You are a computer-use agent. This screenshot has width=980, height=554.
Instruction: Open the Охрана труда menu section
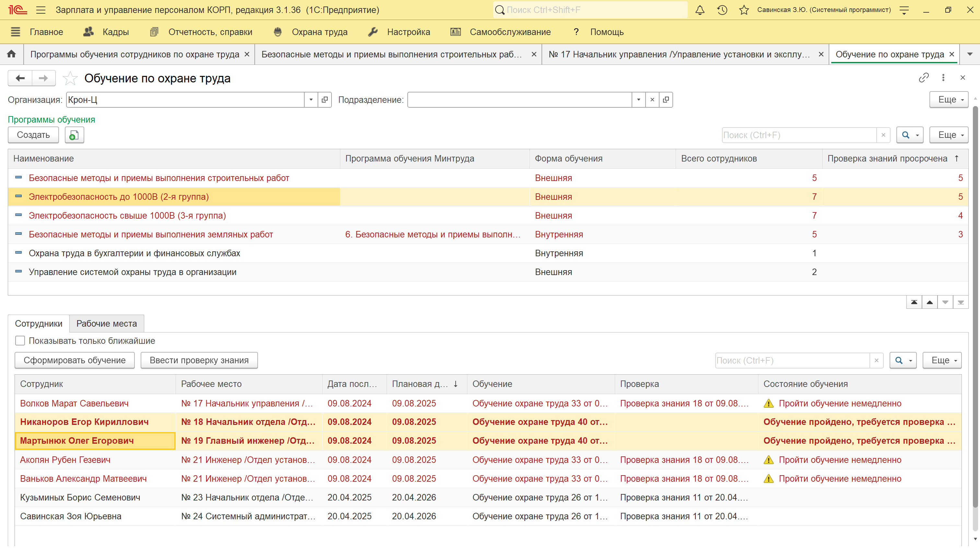(319, 32)
